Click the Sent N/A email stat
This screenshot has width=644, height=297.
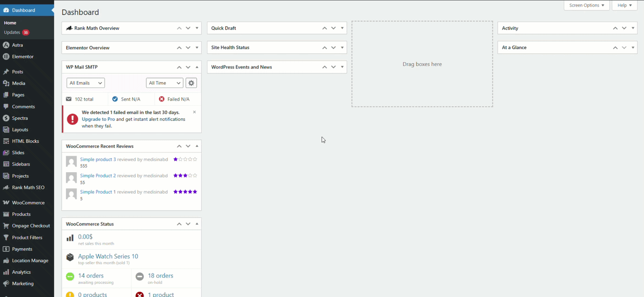(x=126, y=99)
